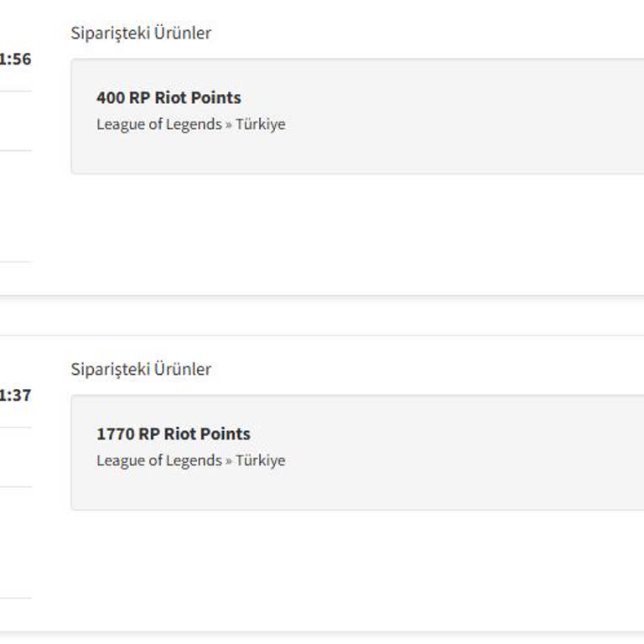Viewport: 644px width, 644px height.
Task: Open the 400 RP Riot Points product title
Action: [169, 98]
